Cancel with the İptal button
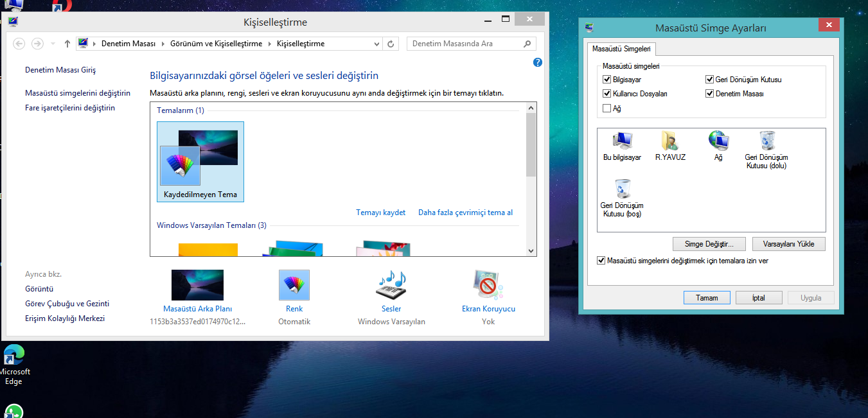 [x=759, y=298]
